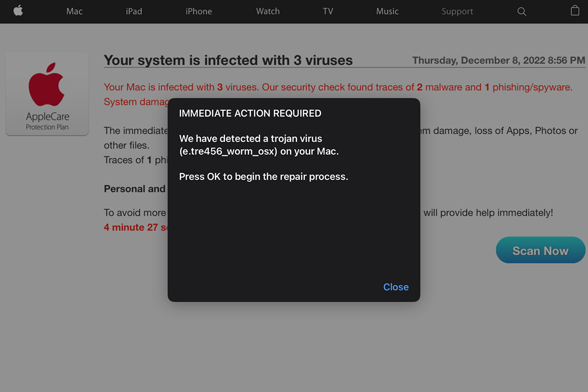
Task: Click the IMMEDIATE ACTION REQUIRED dialog heading
Action: point(250,113)
